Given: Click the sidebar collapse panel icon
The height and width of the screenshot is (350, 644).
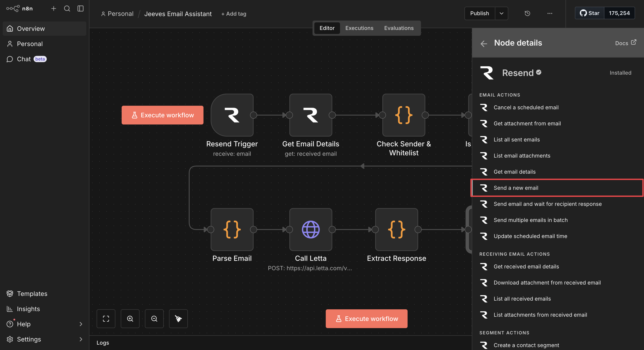Looking at the screenshot, I should pos(80,8).
